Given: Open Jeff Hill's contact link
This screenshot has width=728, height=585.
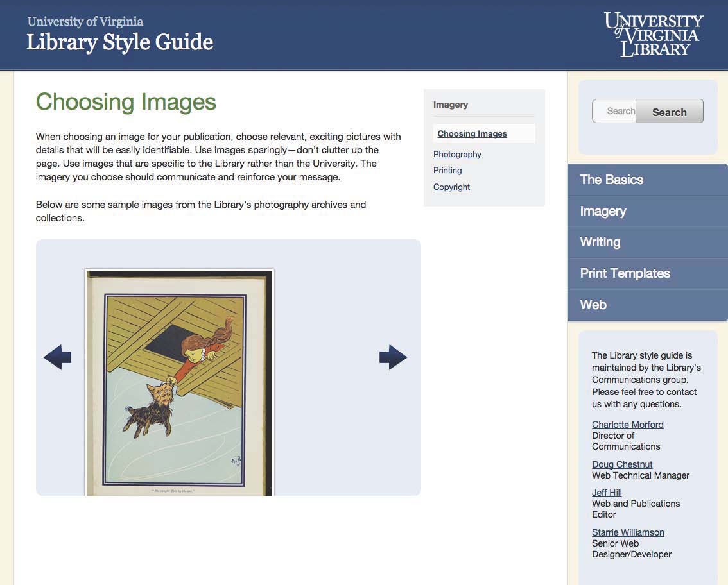Looking at the screenshot, I should pos(607,493).
